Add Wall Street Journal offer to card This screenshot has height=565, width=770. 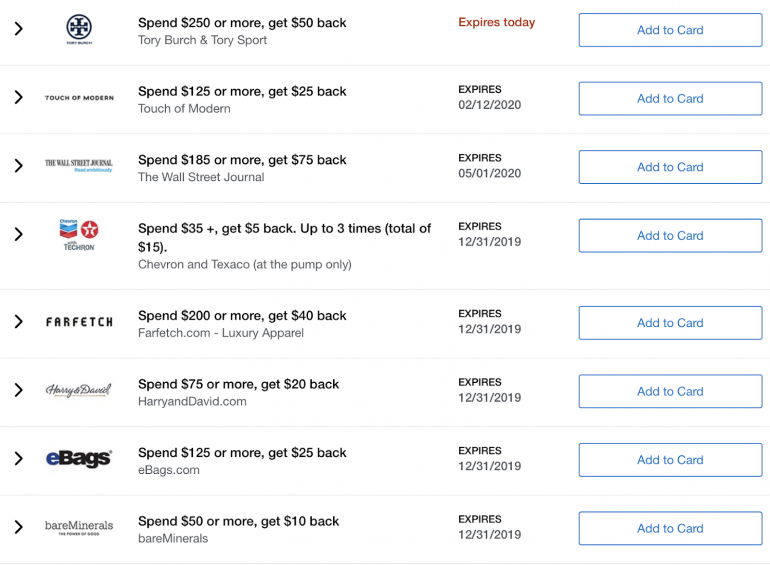click(670, 167)
